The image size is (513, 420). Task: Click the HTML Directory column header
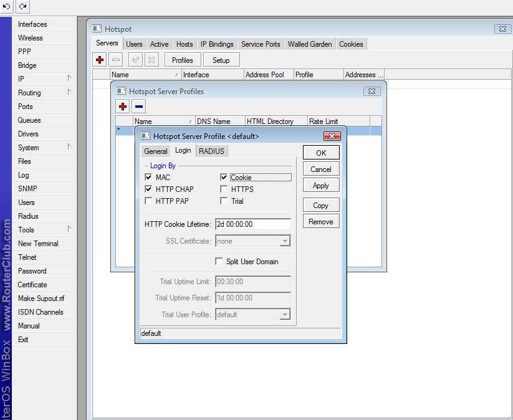(276, 122)
